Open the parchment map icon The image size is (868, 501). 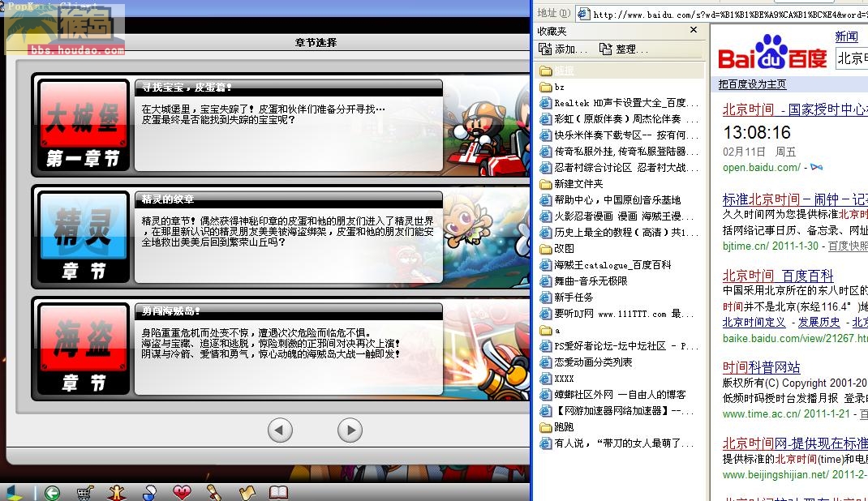247,492
